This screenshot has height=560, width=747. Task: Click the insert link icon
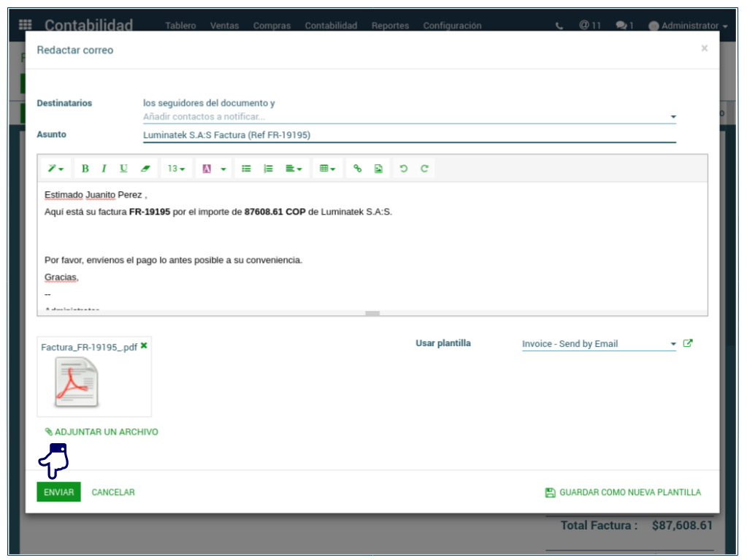pyautogui.click(x=357, y=169)
